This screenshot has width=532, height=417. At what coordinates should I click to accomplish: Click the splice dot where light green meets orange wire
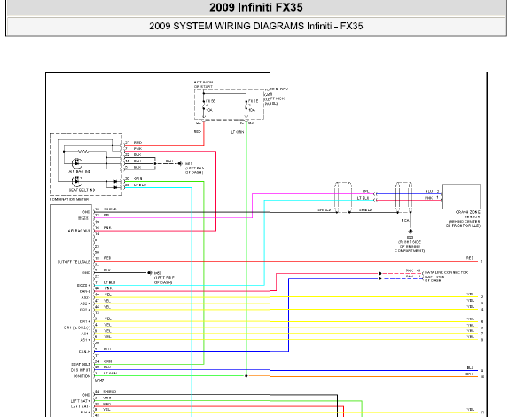246,376
